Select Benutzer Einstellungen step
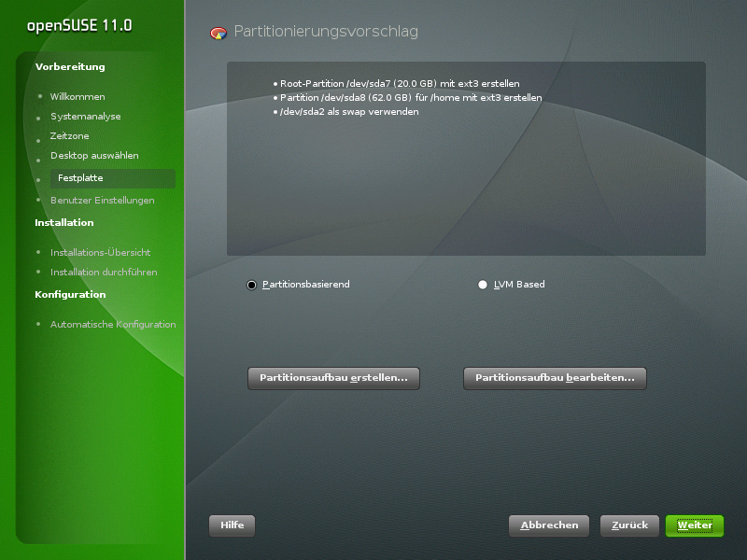 [x=103, y=200]
